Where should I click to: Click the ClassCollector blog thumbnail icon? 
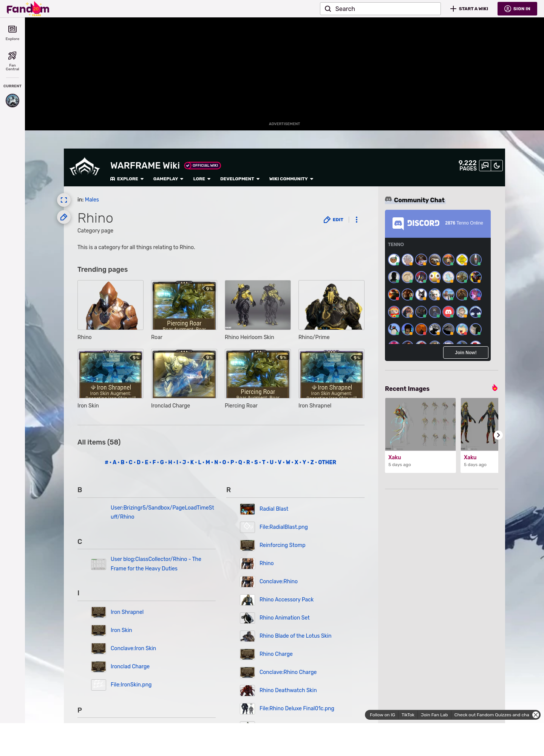[x=99, y=564]
